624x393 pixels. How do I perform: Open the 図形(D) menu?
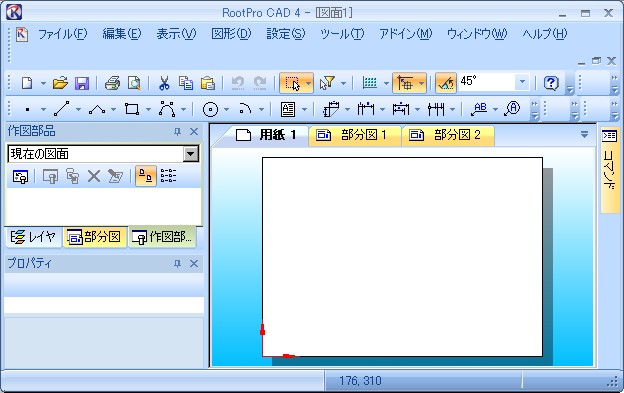(x=231, y=34)
